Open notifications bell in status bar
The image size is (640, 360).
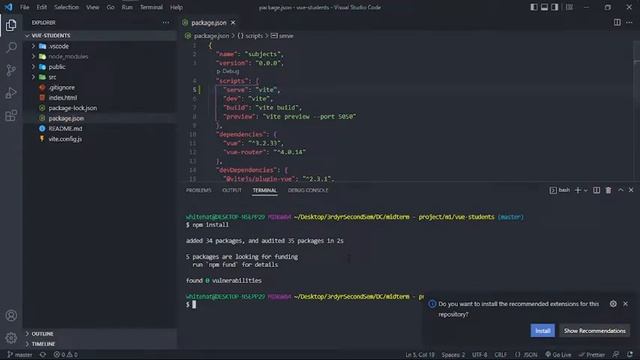[630, 355]
